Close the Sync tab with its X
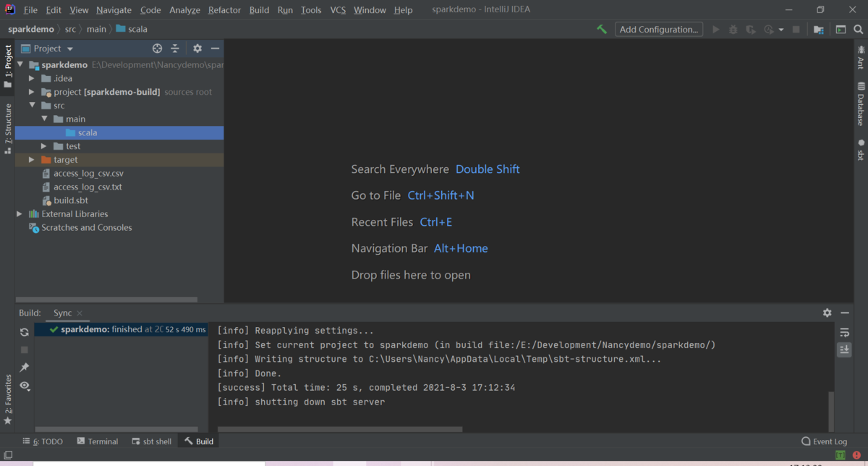The height and width of the screenshot is (466, 868). (x=80, y=313)
